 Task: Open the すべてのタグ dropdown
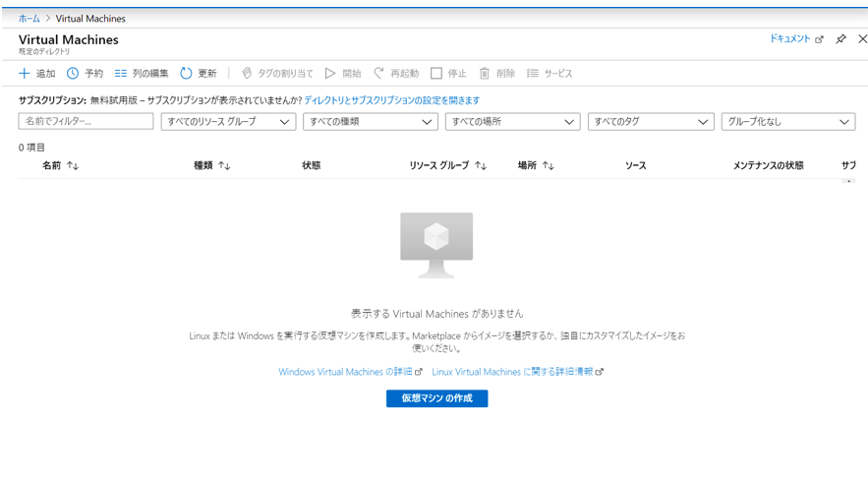pyautogui.click(x=650, y=121)
